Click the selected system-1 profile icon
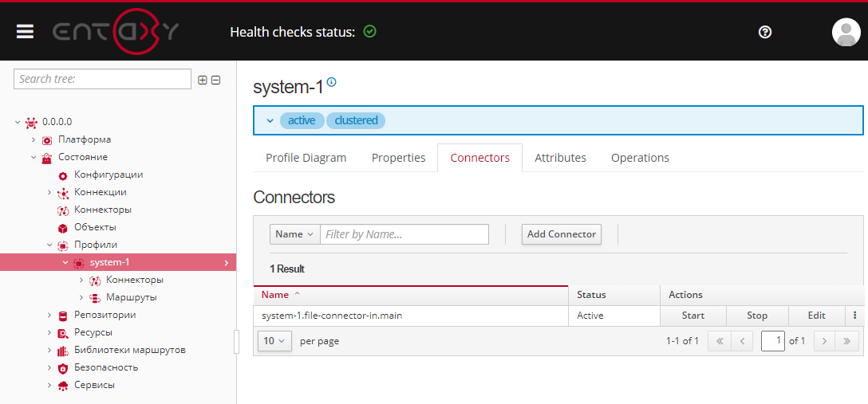This screenshot has height=404, width=868. click(x=79, y=263)
